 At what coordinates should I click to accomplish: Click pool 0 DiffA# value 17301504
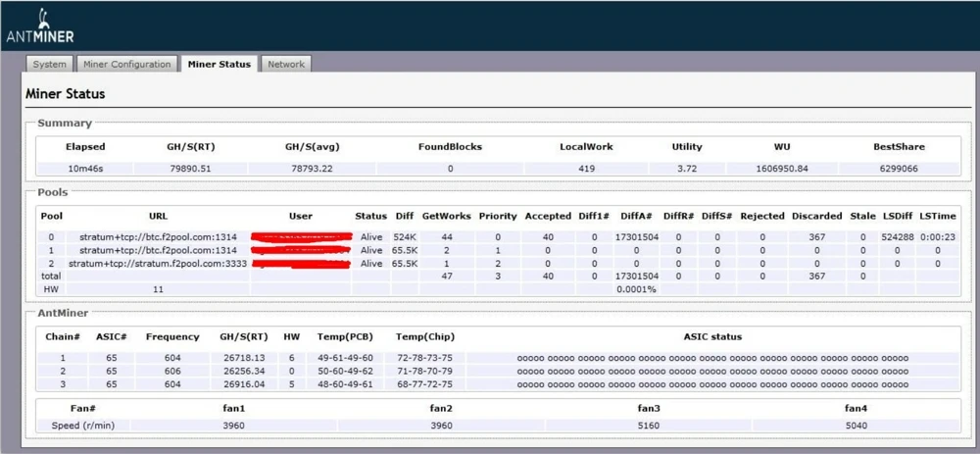[x=636, y=237]
